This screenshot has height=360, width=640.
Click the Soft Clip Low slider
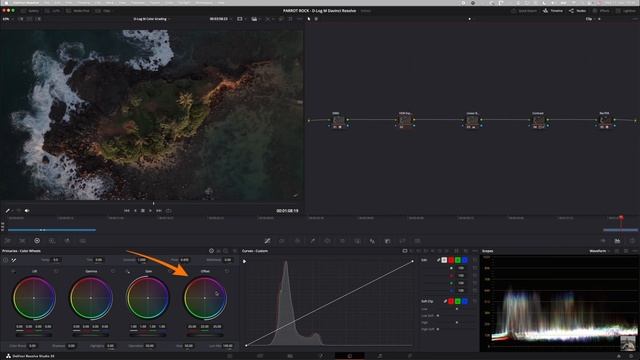[456, 309]
